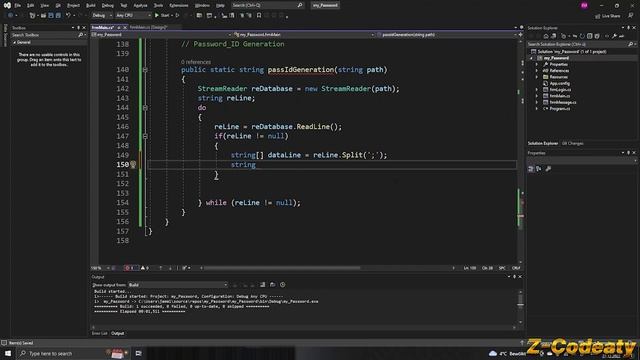Expand the Properties node in Solution Explorer
The height and width of the screenshot is (360, 640).
pos(537,64)
